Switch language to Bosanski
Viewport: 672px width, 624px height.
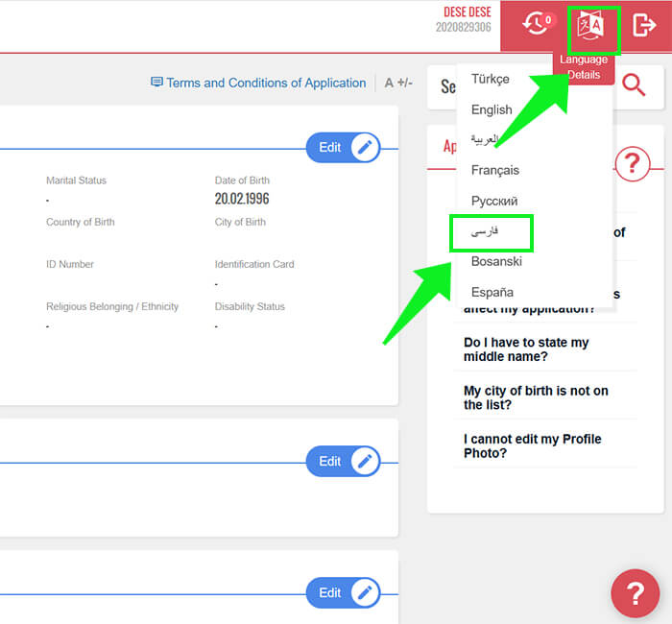(496, 261)
